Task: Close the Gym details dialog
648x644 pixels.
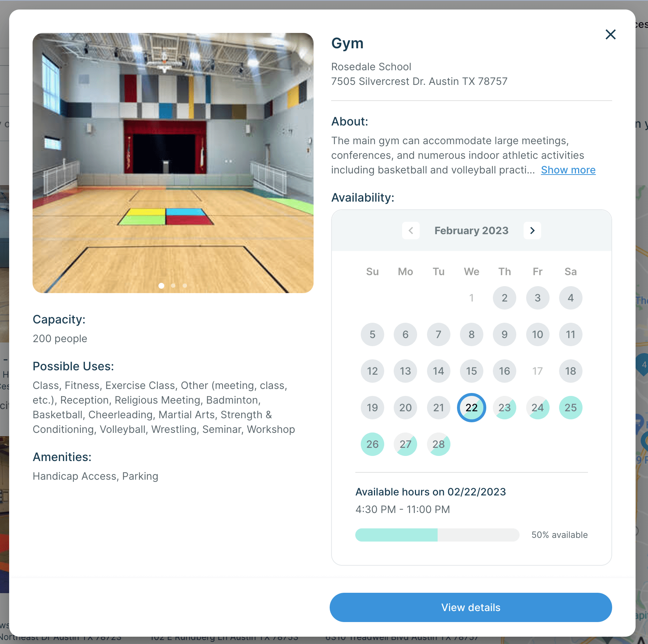Action: point(610,34)
